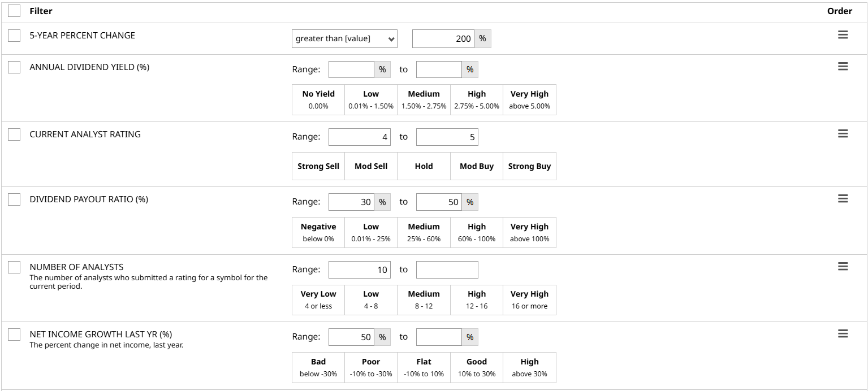Click reorder handle for Annual Dividend Yield

click(843, 67)
